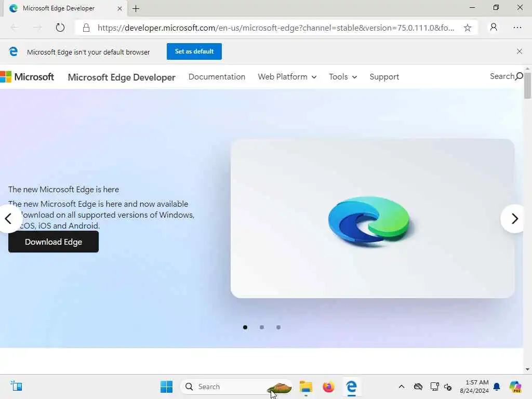Go to the next carousel slide arrow
Screen dimensions: 532x399
click(514, 219)
